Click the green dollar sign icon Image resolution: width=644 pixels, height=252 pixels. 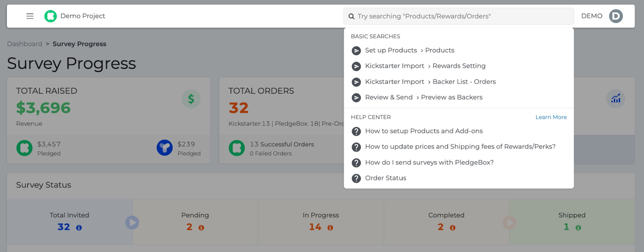point(191,99)
